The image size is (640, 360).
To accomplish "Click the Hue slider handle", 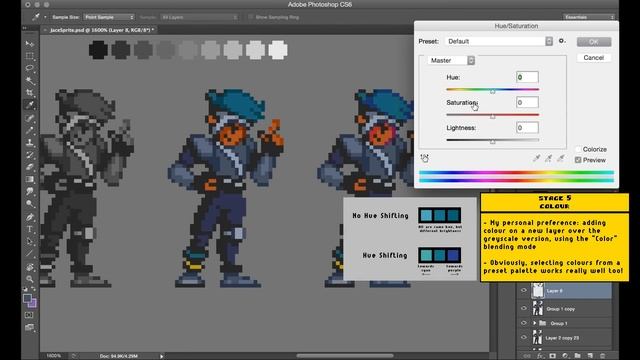I will [x=493, y=91].
